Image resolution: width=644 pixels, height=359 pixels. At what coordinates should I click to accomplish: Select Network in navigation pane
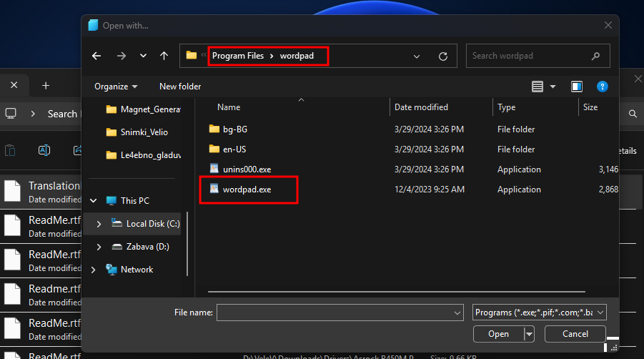coord(129,270)
